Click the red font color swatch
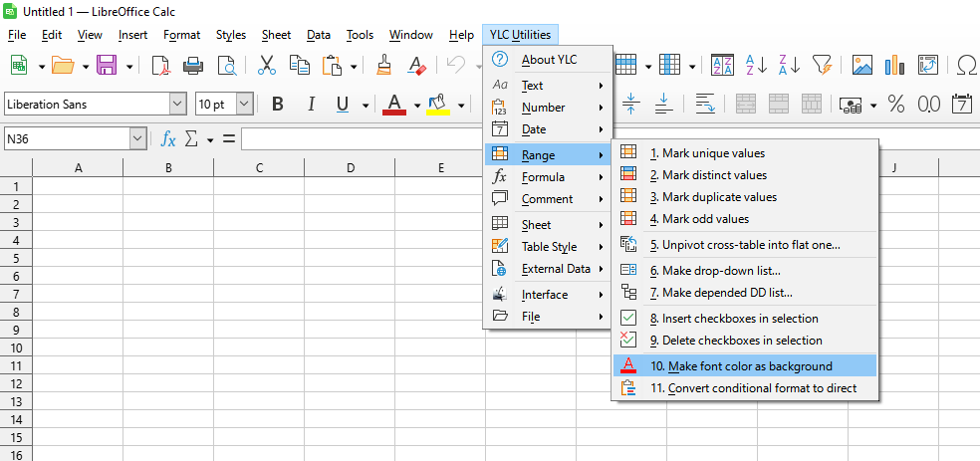 point(394,104)
